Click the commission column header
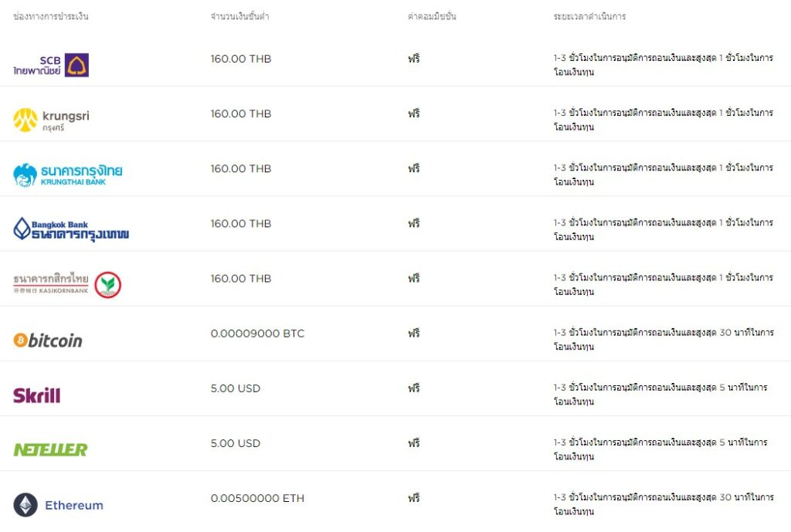791x532 pixels. (432, 16)
